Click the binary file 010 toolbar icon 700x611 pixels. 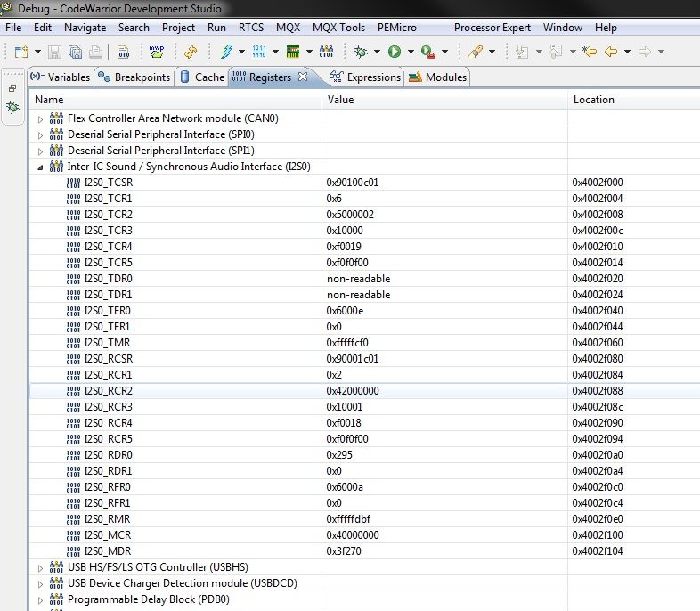pyautogui.click(x=123, y=52)
